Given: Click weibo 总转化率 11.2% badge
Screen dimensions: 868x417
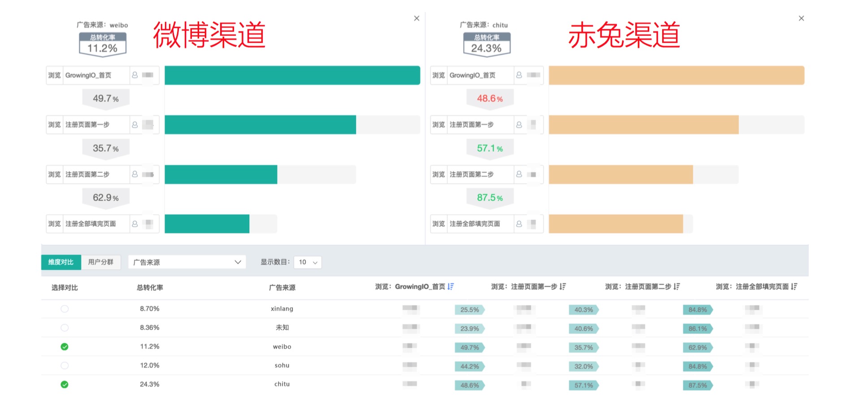Looking at the screenshot, I should [x=103, y=44].
